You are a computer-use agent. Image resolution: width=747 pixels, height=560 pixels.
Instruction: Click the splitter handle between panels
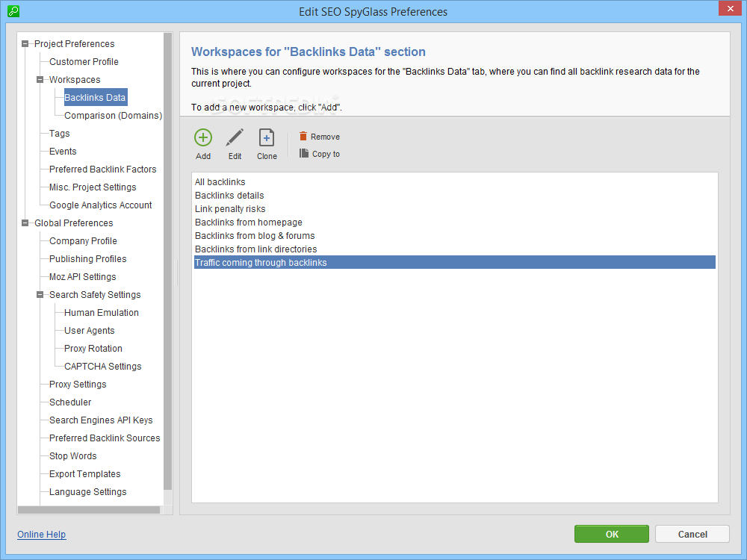tap(176, 273)
